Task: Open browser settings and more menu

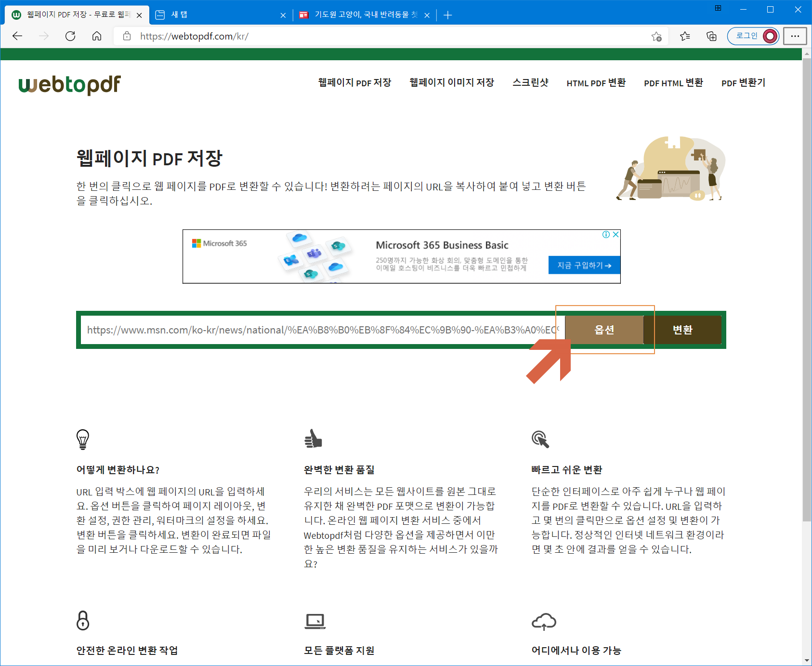Action: point(795,36)
